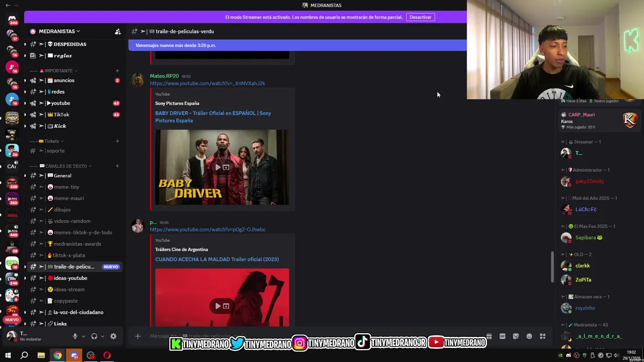This screenshot has width=644, height=362.
Task: Click Mateo.RP20's avatar
Action: coord(138,79)
